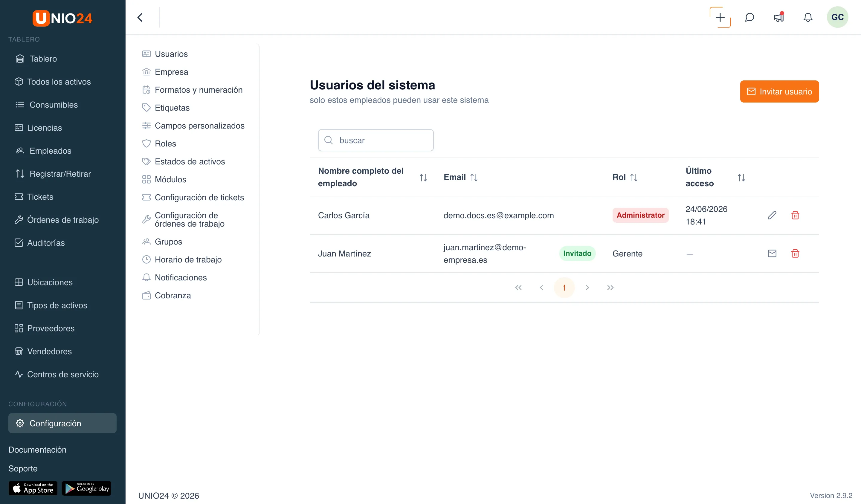This screenshot has width=861, height=504.
Task: Open the quick add plus icon
Action: pyautogui.click(x=720, y=17)
